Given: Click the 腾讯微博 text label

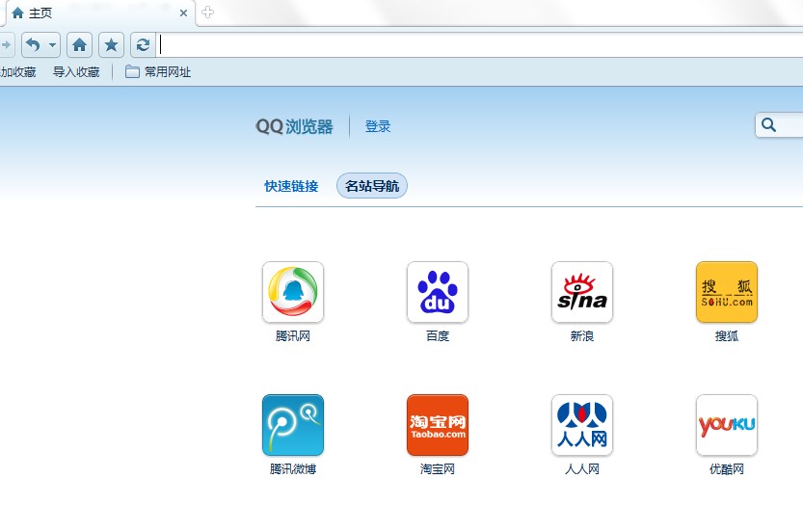Looking at the screenshot, I should pyautogui.click(x=293, y=469).
